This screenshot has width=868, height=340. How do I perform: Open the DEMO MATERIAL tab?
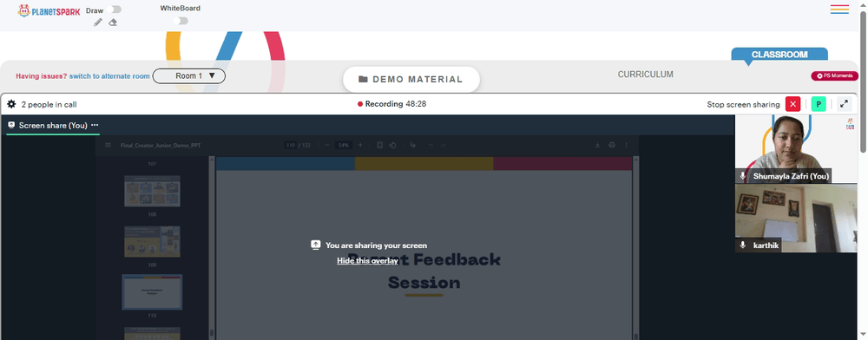pos(411,79)
